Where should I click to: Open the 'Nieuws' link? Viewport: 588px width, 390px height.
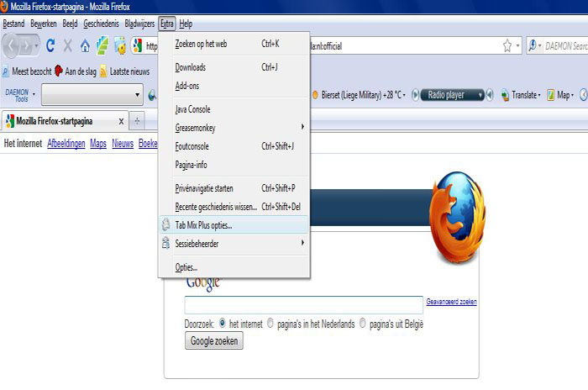pyautogui.click(x=123, y=143)
